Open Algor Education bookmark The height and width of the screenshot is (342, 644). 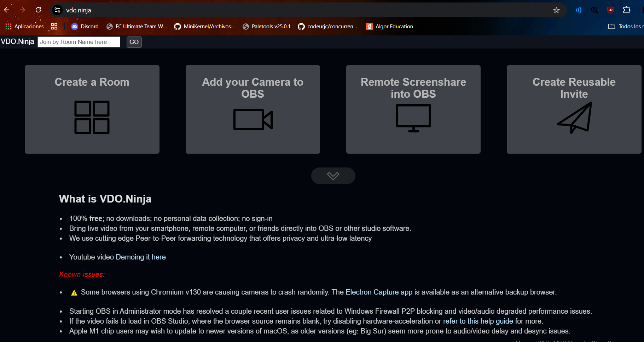pos(389,27)
